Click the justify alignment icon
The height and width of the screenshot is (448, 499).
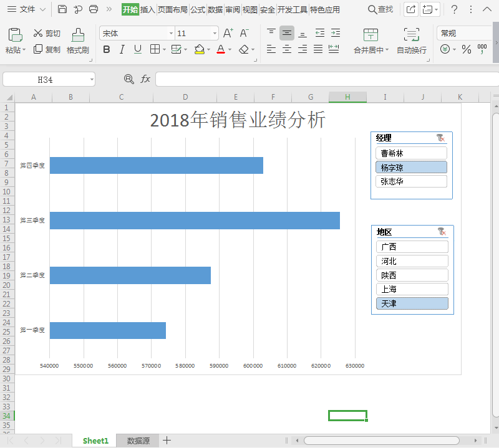click(318, 49)
